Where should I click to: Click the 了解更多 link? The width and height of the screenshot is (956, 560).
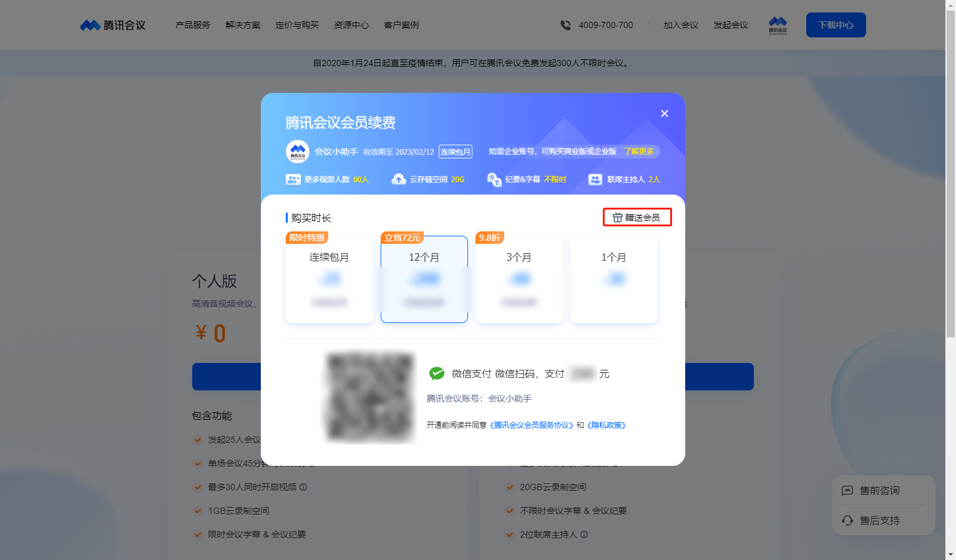point(639,152)
